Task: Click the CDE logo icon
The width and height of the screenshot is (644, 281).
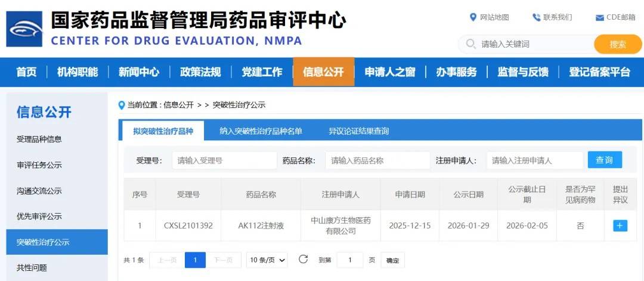Action: 24,29
